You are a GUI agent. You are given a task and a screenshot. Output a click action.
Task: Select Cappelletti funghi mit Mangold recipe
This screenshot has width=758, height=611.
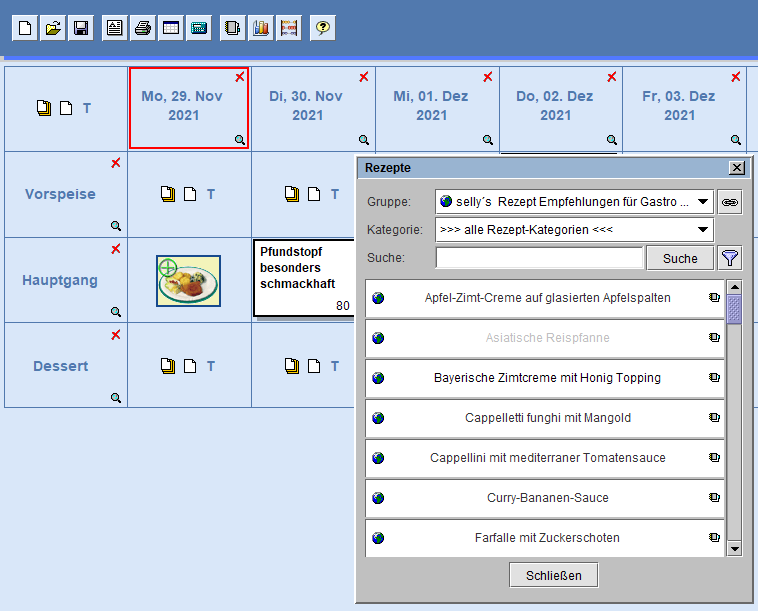545,418
